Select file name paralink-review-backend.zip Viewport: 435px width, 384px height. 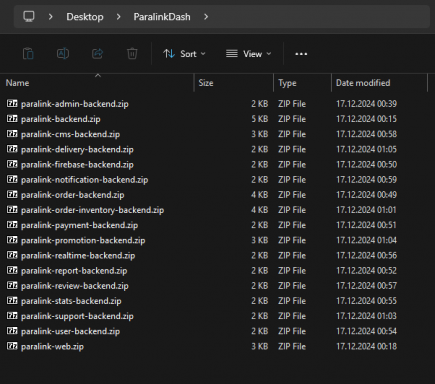(x=75, y=286)
